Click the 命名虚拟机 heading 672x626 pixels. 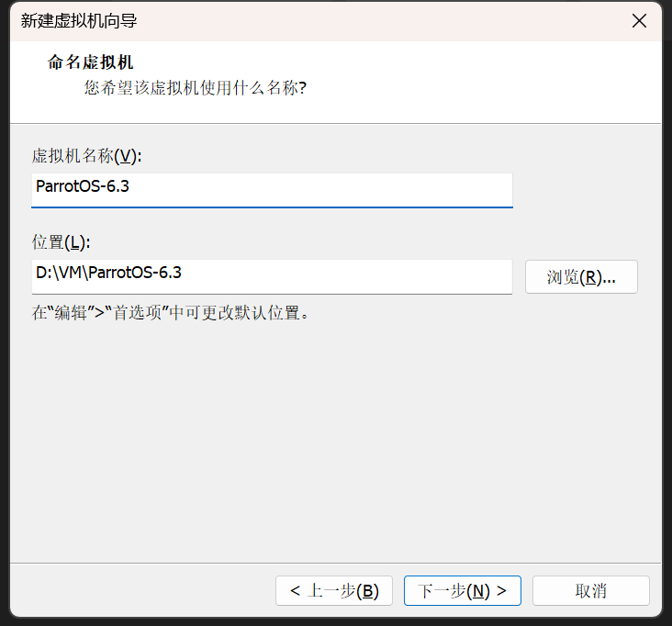[x=91, y=62]
